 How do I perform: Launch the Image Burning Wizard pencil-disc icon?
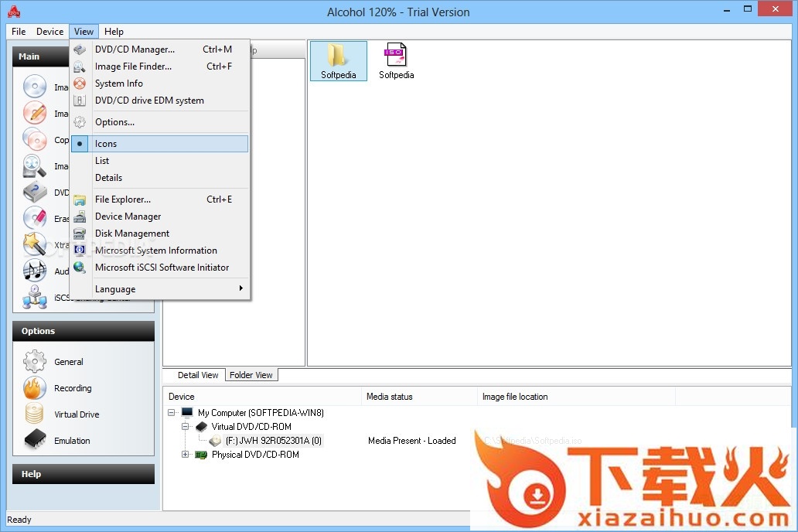pyautogui.click(x=35, y=113)
